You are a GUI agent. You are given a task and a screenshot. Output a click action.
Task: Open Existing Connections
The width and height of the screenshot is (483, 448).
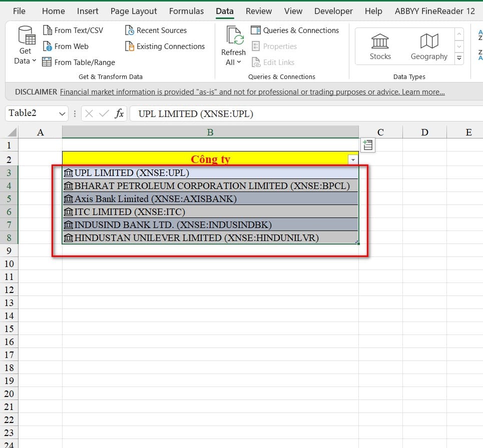[x=165, y=46]
